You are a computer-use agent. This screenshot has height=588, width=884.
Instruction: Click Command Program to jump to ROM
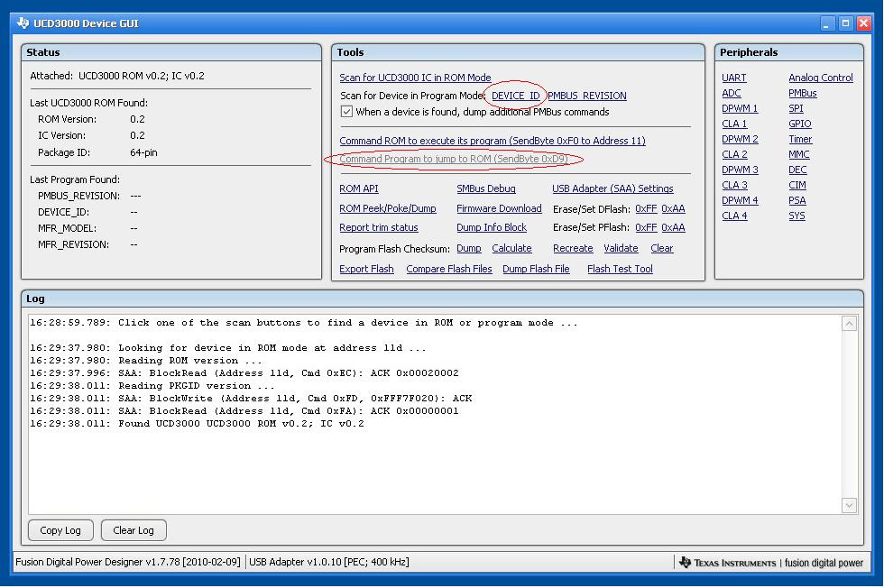pos(453,159)
